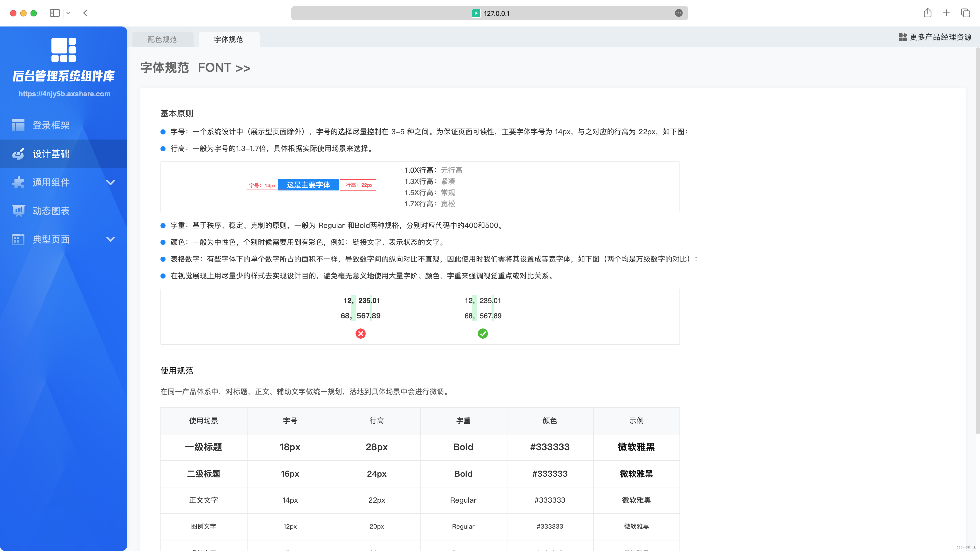
Task: Expand the 典型页面 chevron
Action: pos(110,239)
